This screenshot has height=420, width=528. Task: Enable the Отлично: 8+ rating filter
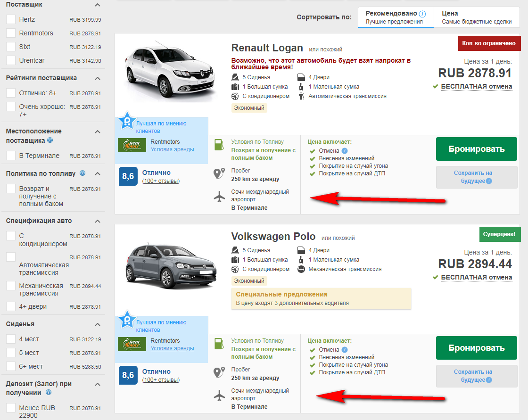pyautogui.click(x=11, y=93)
